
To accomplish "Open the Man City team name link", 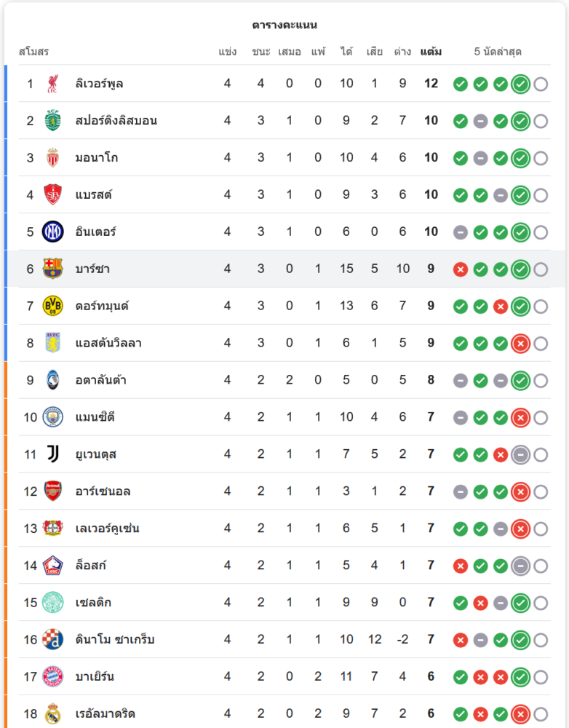I will (95, 417).
